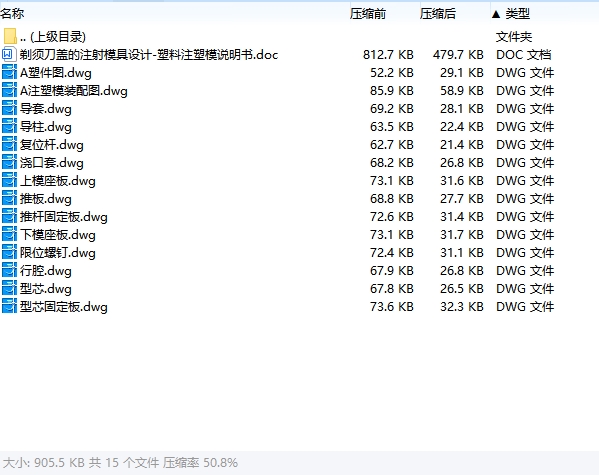Viewport: 599px width, 475px height.
Task: Select the 导柱.dwg file name
Action: pyautogui.click(x=46, y=127)
